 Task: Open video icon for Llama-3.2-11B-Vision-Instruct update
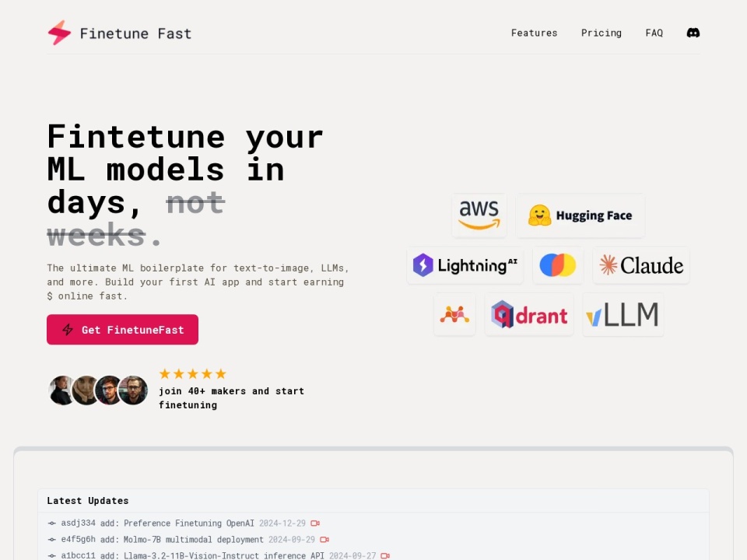[385, 555]
